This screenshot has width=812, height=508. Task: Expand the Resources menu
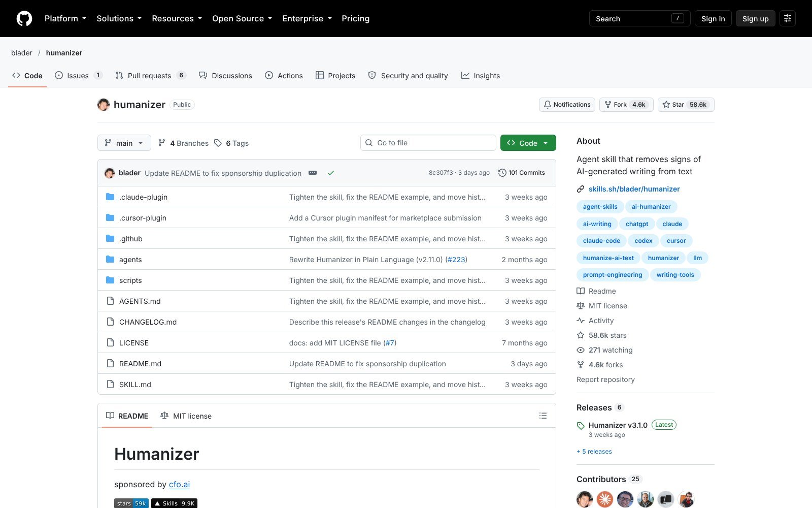177,18
